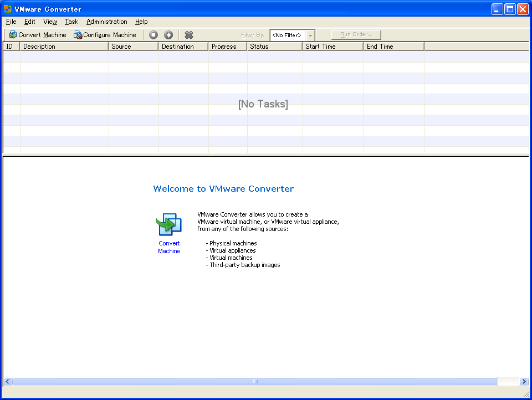Sort by the Status column header

click(275, 47)
